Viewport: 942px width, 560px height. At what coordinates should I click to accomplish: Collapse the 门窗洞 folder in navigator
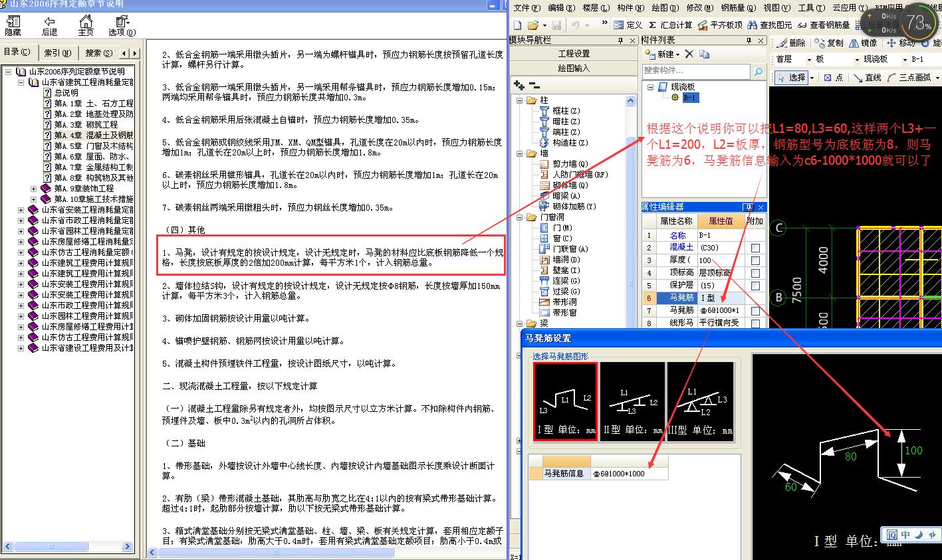(521, 217)
